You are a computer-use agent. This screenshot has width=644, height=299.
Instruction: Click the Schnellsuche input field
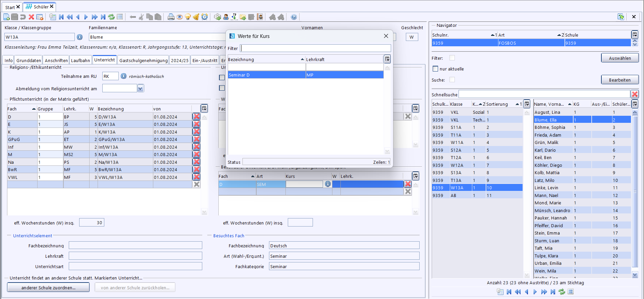[544, 94]
